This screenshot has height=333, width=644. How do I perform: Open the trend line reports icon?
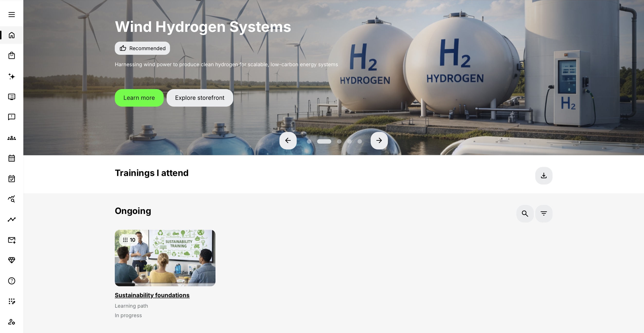[11, 219]
